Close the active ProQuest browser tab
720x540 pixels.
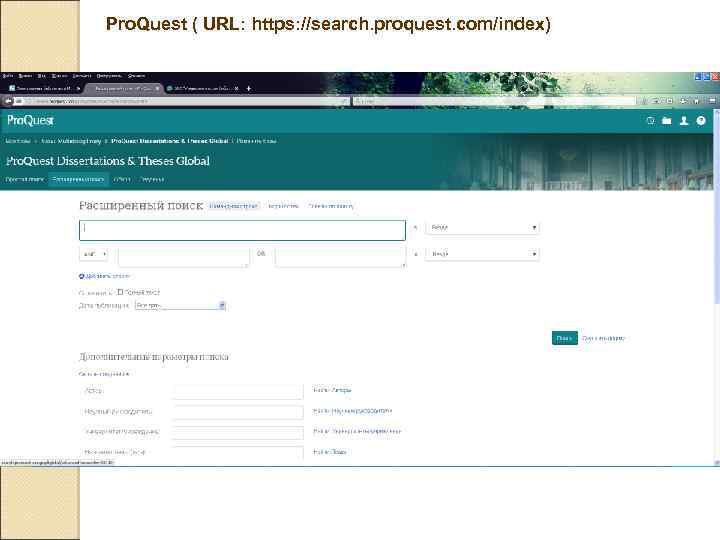tap(157, 88)
